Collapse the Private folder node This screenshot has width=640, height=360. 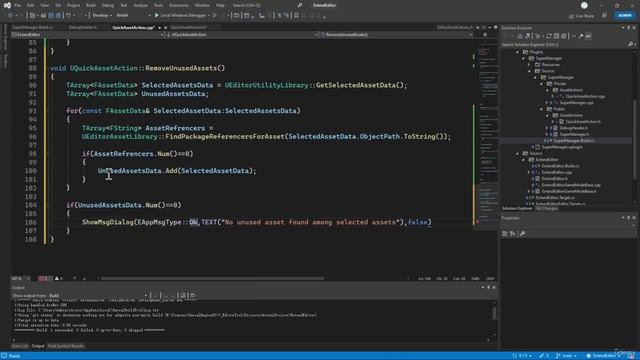(542, 84)
